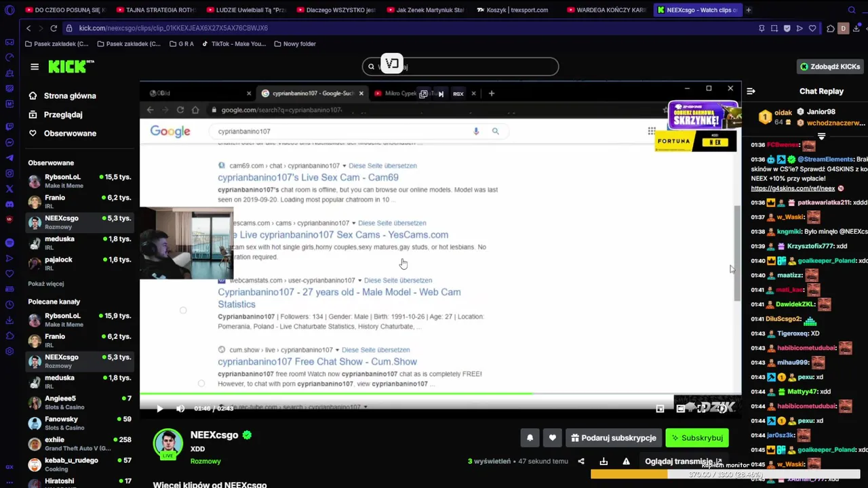Reload the page with the refresh icon
868x488 pixels.
coord(54,28)
